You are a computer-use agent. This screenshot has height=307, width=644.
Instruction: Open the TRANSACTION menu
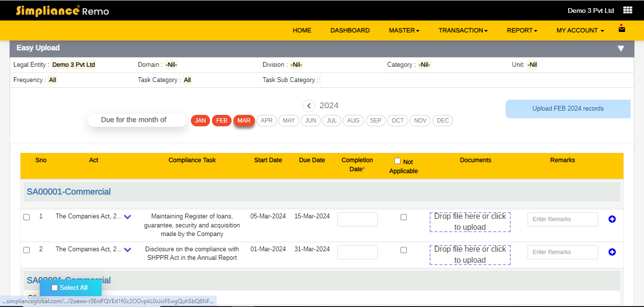coord(462,30)
